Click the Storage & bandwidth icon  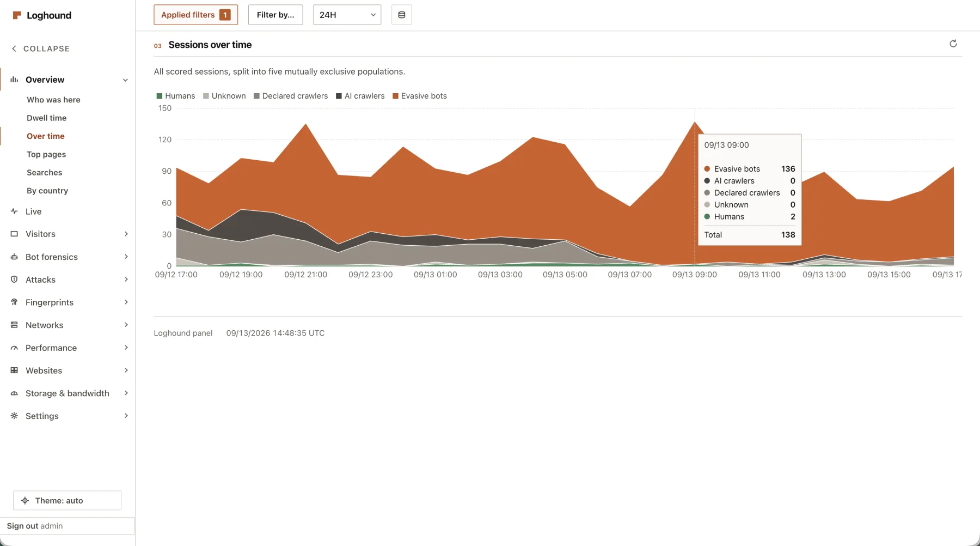14,393
